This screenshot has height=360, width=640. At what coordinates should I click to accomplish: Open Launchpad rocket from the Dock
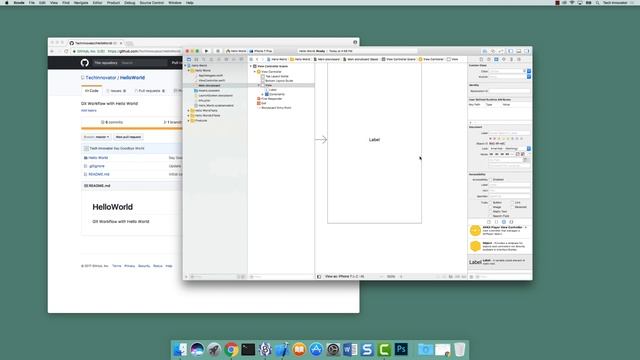214,349
